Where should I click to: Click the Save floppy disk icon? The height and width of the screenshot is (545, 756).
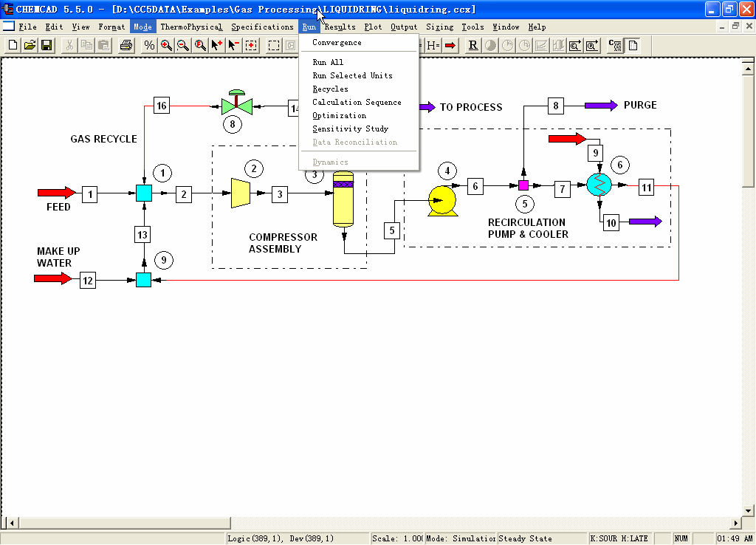(47, 45)
